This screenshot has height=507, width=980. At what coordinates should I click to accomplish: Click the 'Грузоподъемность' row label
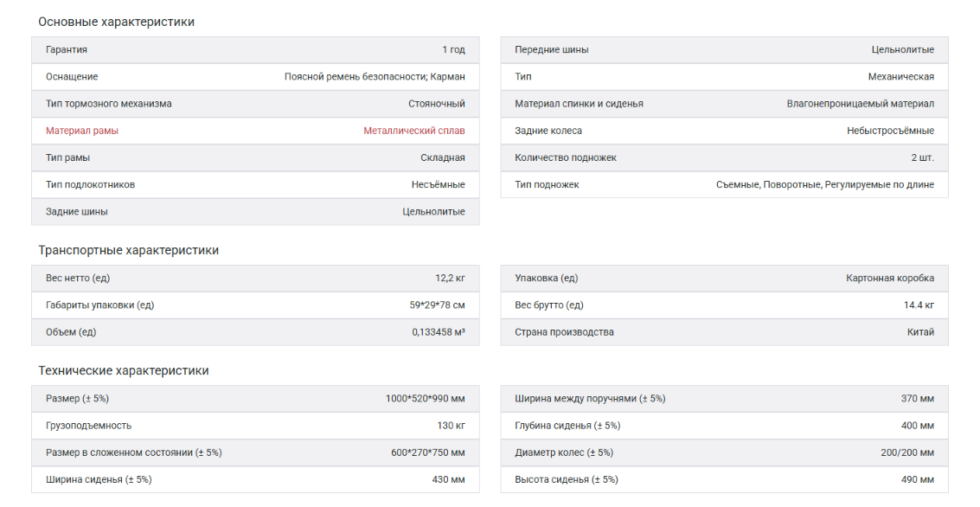click(x=89, y=426)
